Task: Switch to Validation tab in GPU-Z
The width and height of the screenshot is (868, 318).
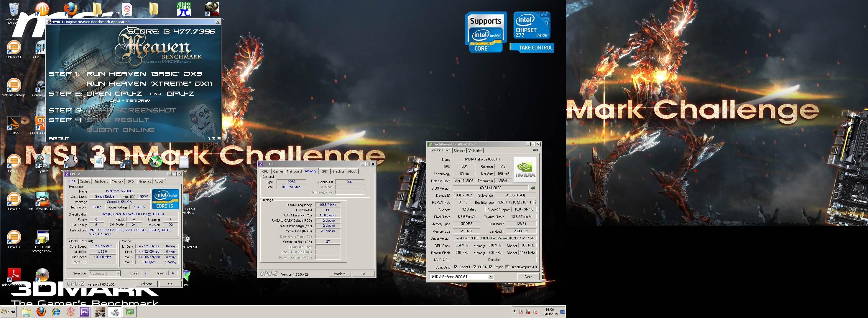Action: pyautogui.click(x=475, y=151)
